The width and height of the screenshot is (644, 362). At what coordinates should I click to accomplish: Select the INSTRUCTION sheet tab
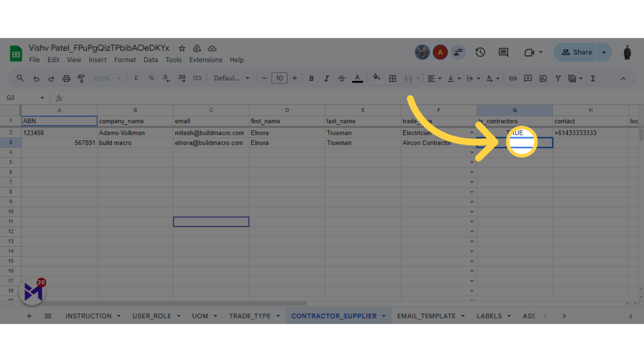[x=89, y=316]
